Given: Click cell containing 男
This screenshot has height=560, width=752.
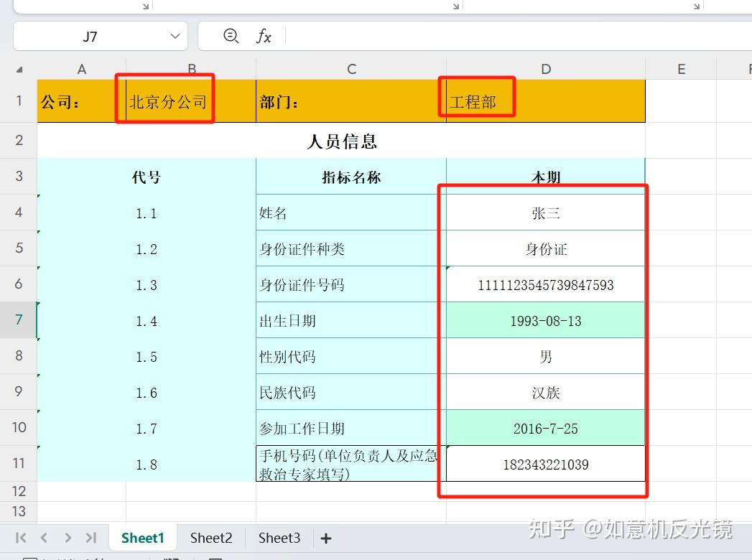Looking at the screenshot, I should 546,357.
